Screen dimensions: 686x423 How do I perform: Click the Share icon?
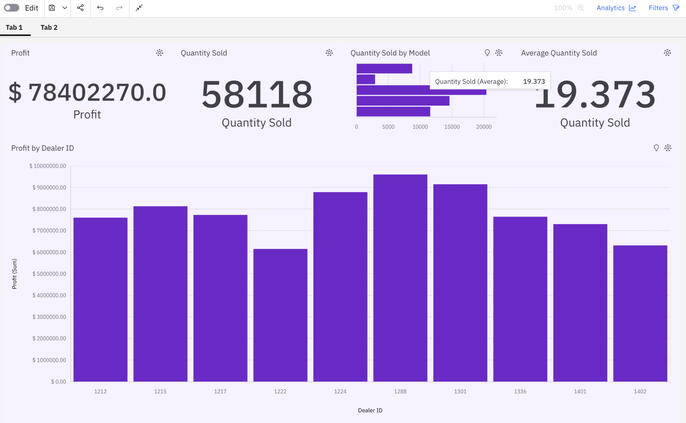coord(80,8)
